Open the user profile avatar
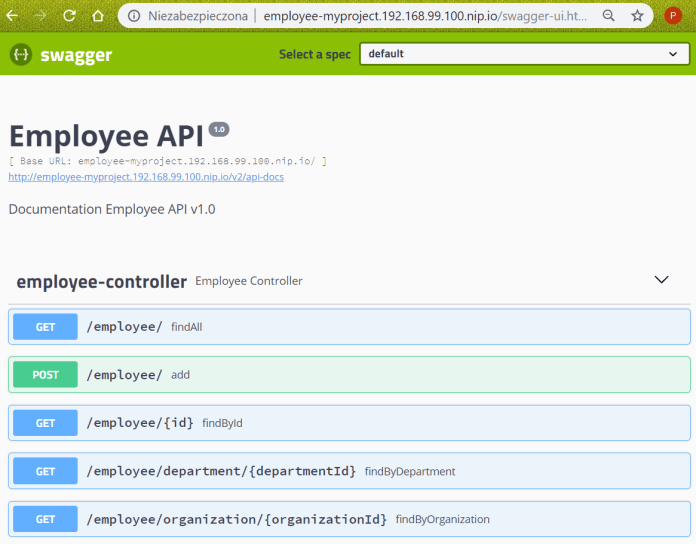Screen dimensions: 696x544 pyautogui.click(x=673, y=16)
